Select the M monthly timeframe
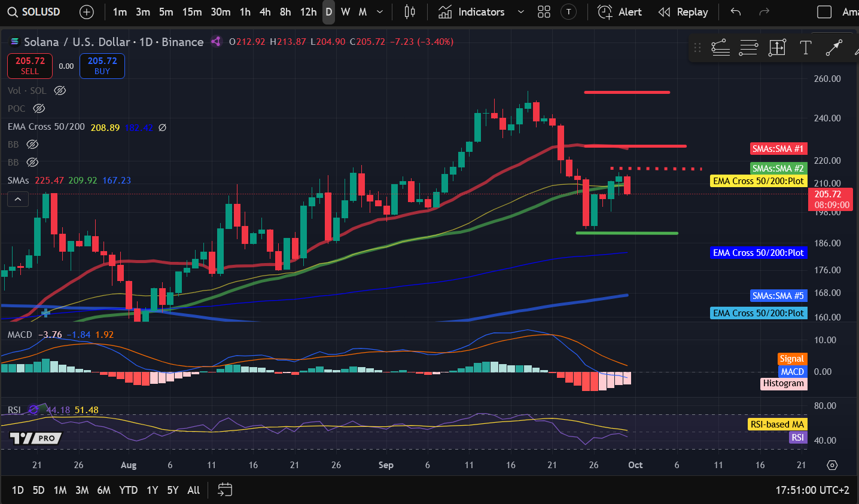The width and height of the screenshot is (859, 504). [x=363, y=12]
